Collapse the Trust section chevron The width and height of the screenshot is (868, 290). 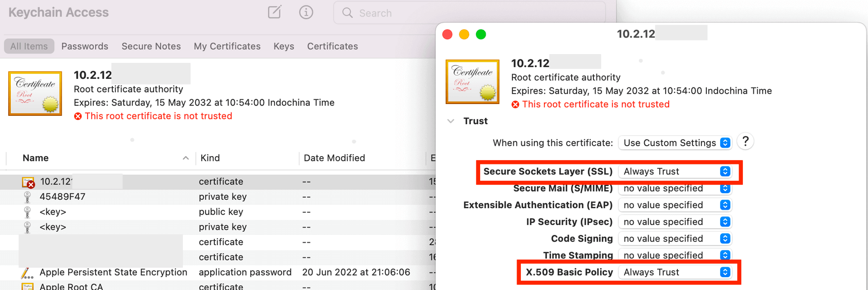(451, 121)
